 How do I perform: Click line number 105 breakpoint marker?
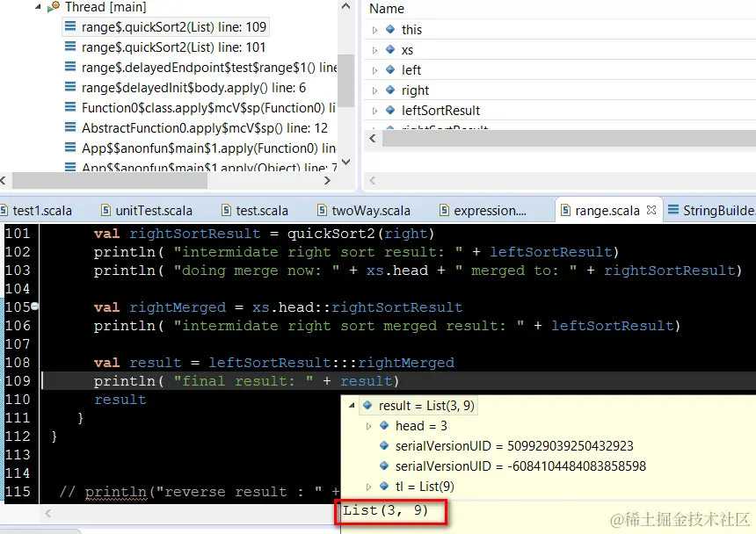34,307
